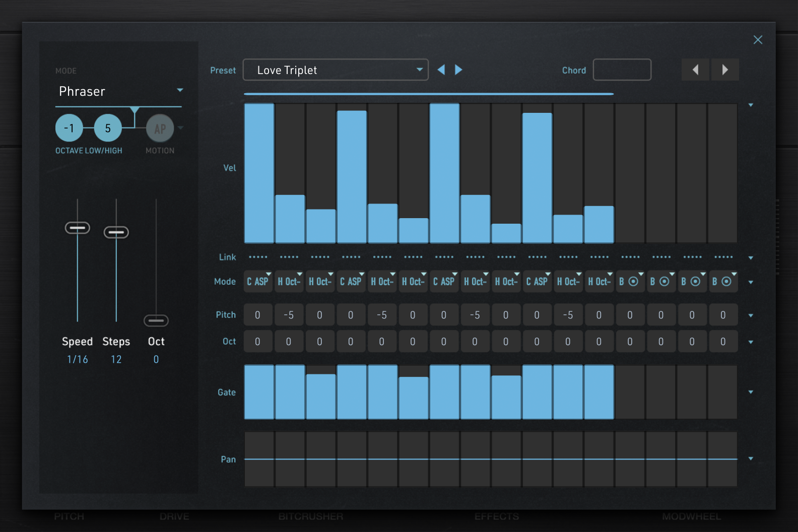Image resolution: width=798 pixels, height=532 pixels.
Task: Expand the Vel row options arrow
Action: click(x=751, y=105)
